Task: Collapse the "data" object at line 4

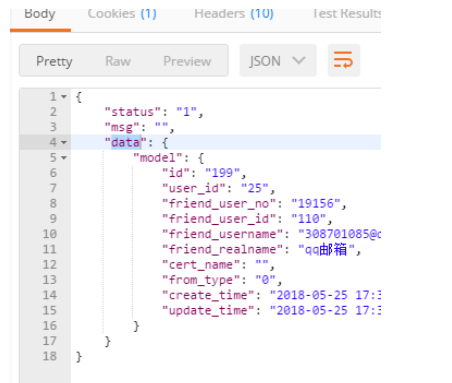Action: [64, 143]
